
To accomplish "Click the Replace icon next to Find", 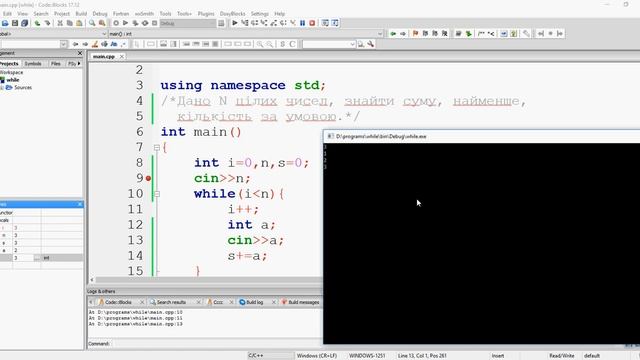I will tap(102, 23).
